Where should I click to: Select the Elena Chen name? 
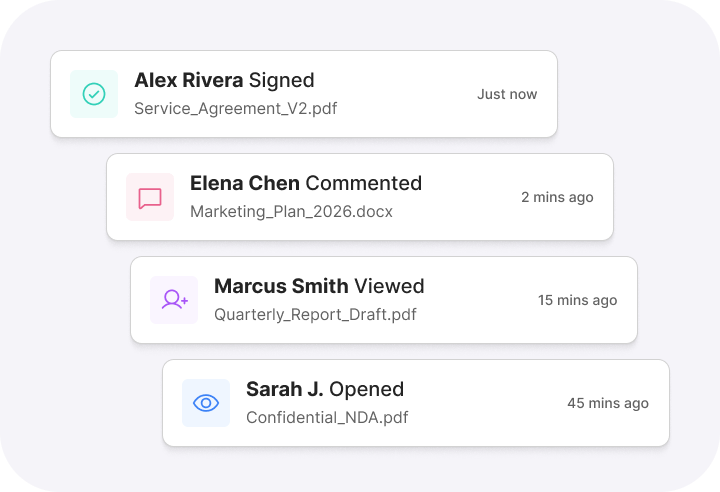(245, 183)
